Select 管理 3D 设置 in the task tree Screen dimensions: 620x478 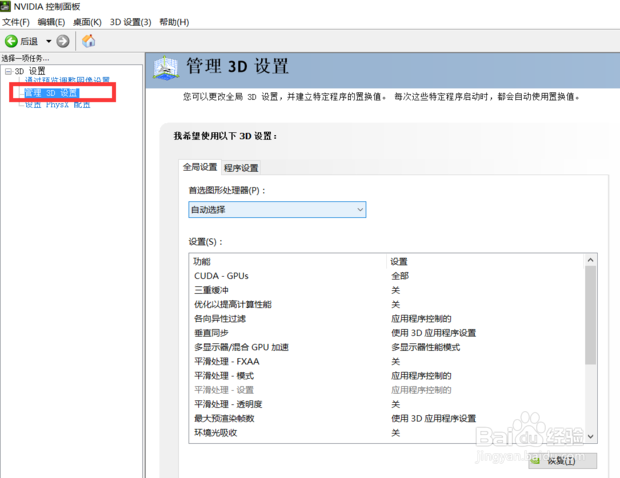(x=51, y=93)
